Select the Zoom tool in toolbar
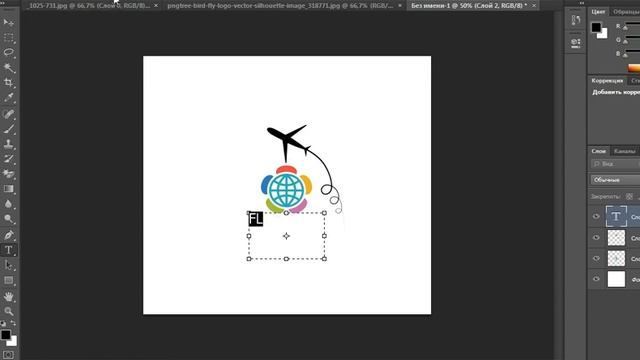 coord(8,311)
